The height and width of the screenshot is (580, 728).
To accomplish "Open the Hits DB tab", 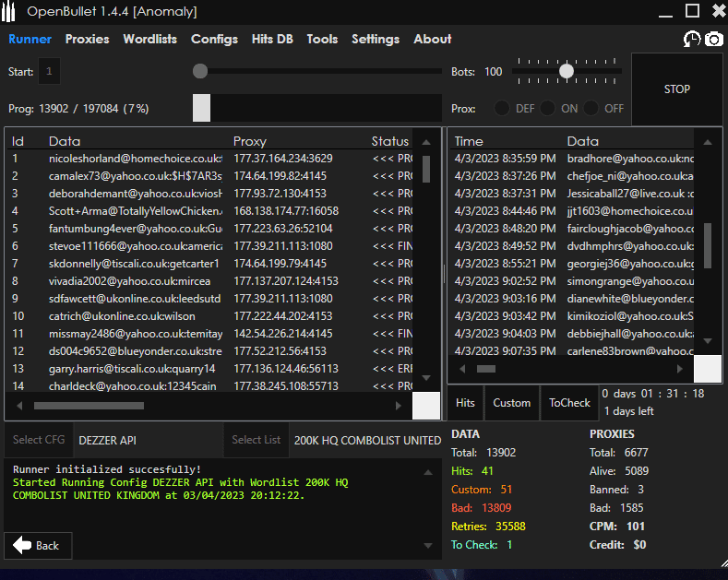I will pyautogui.click(x=270, y=39).
